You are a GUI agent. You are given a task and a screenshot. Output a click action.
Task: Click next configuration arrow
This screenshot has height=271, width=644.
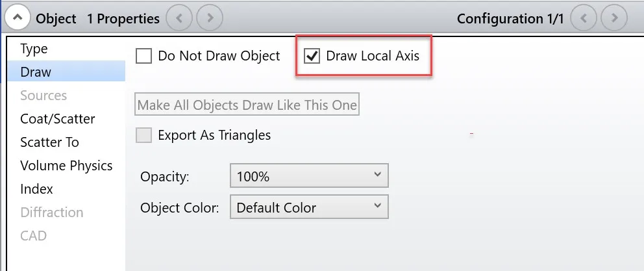click(x=615, y=18)
